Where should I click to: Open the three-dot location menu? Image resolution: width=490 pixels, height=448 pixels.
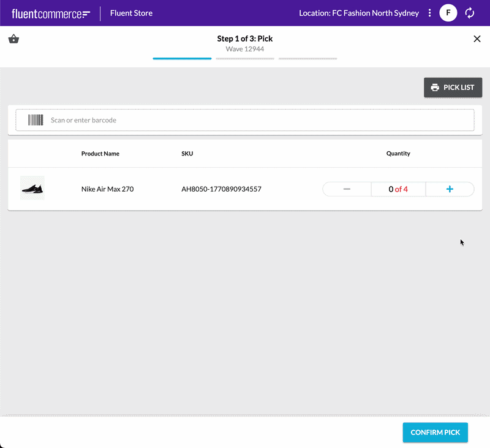[430, 13]
